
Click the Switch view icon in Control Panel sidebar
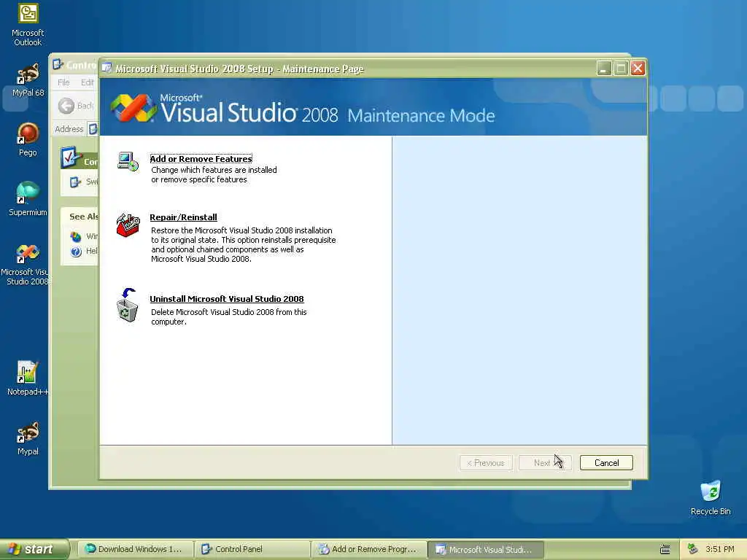[x=75, y=182]
